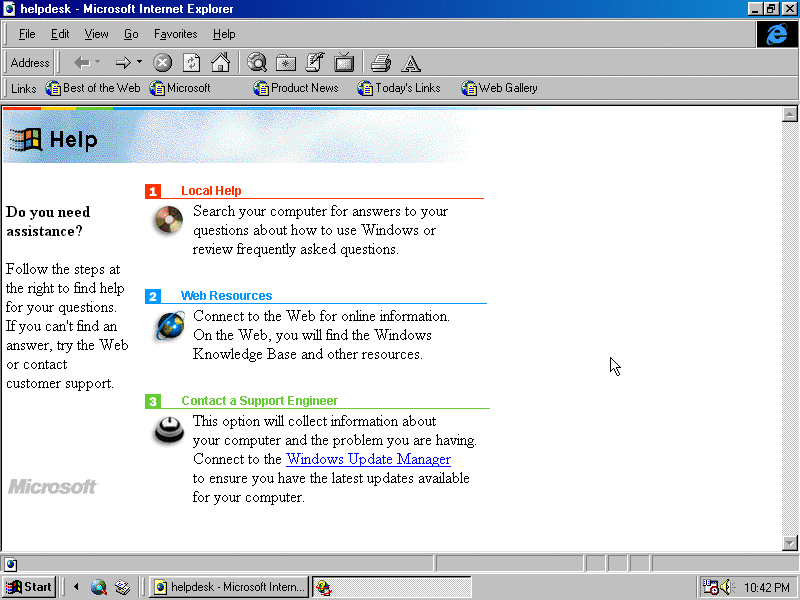Open the Go menu
The width and height of the screenshot is (800, 600).
point(131,34)
